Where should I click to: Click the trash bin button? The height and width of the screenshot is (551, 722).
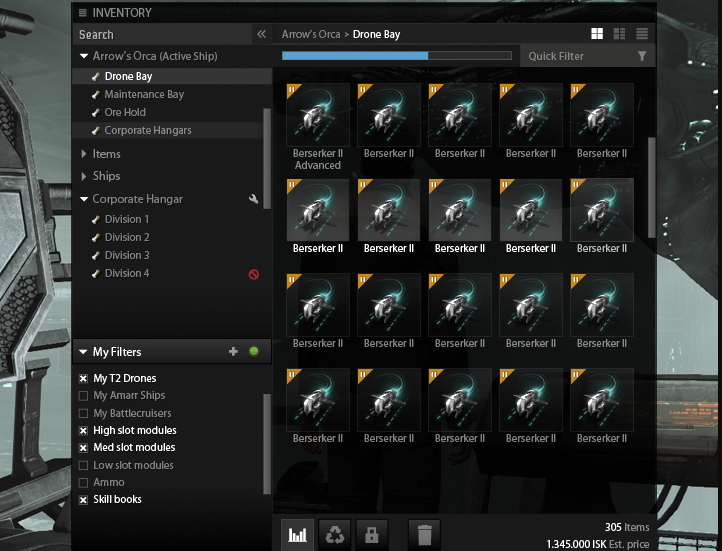tap(424, 535)
